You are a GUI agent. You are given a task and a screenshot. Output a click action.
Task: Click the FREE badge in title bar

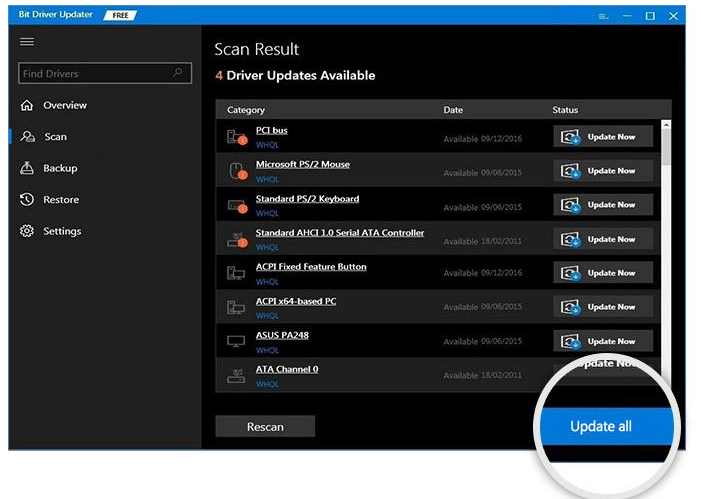pos(120,15)
